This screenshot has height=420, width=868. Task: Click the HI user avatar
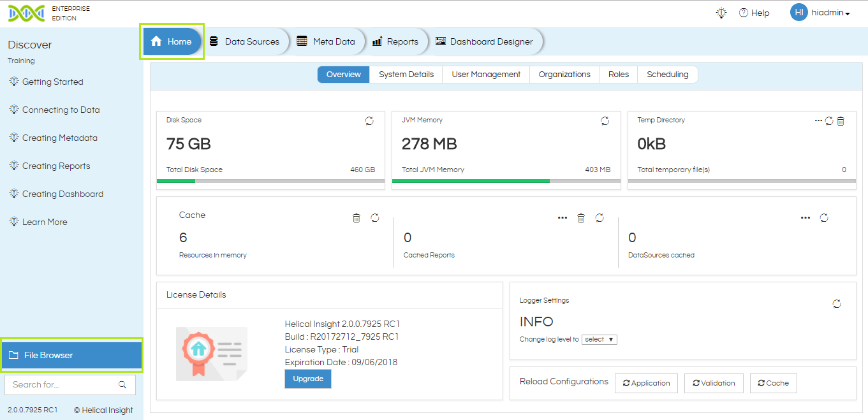point(799,12)
